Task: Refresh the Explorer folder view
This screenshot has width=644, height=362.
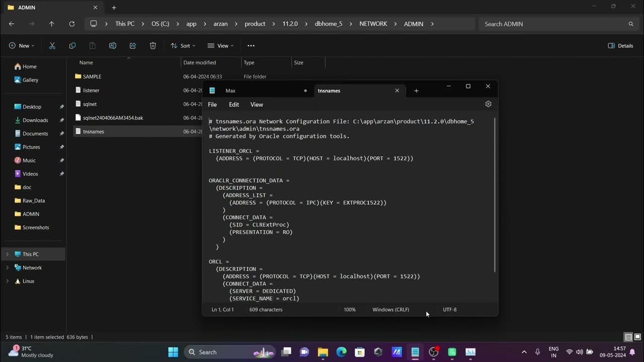Action: [x=71, y=24]
